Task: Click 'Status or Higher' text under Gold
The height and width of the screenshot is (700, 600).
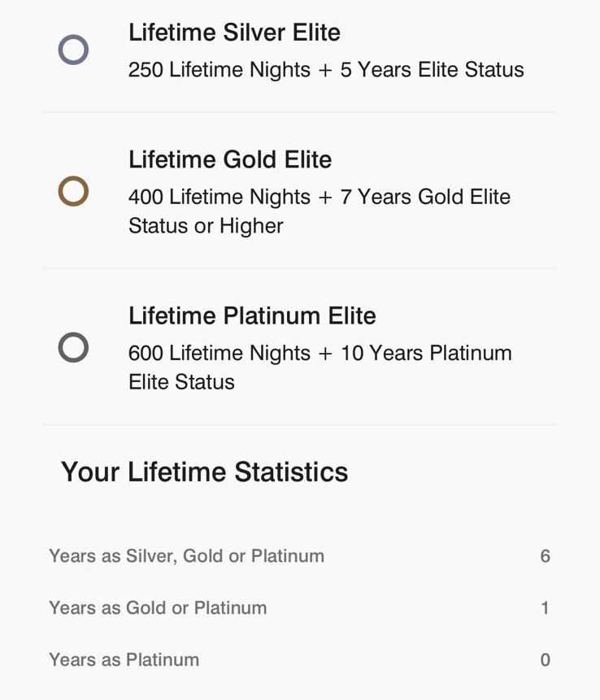Action: [x=206, y=226]
